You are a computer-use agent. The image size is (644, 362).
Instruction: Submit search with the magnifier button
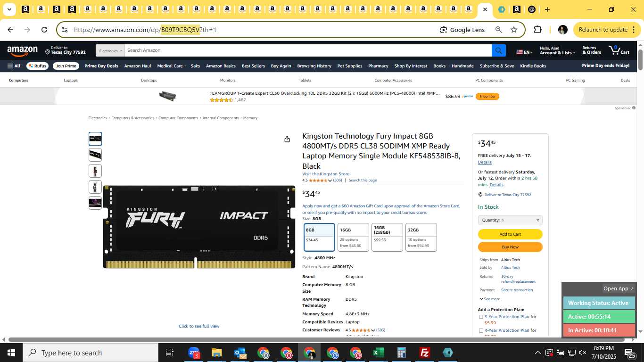[498, 50]
